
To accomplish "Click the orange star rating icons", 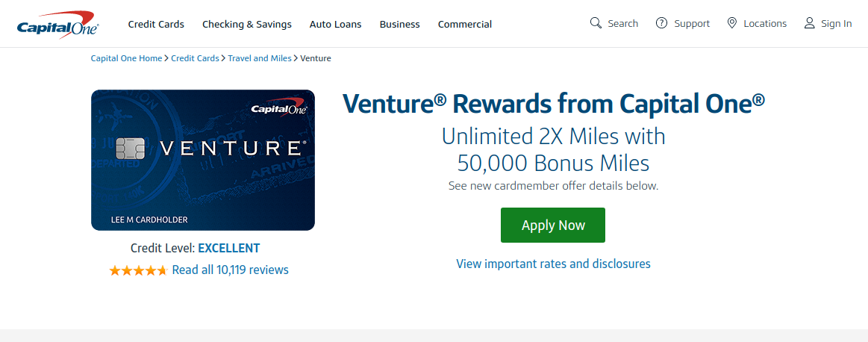I will (x=138, y=270).
